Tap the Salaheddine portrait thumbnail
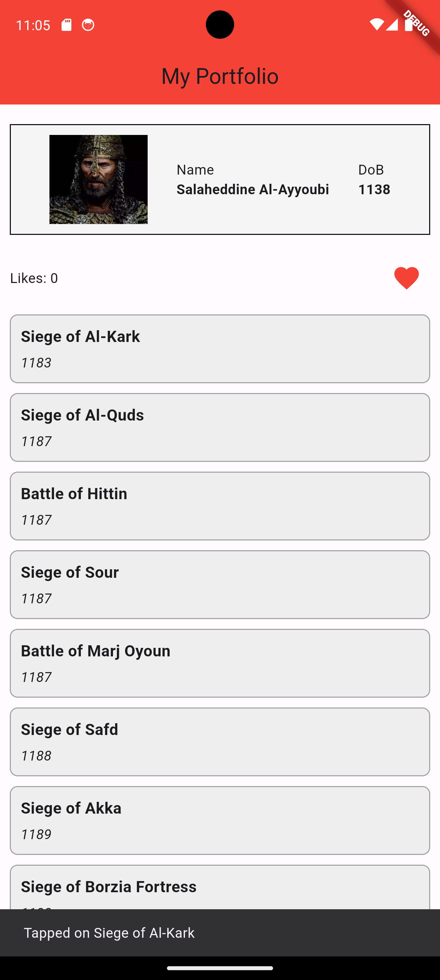Viewport: 440px width, 980px height. click(x=99, y=179)
